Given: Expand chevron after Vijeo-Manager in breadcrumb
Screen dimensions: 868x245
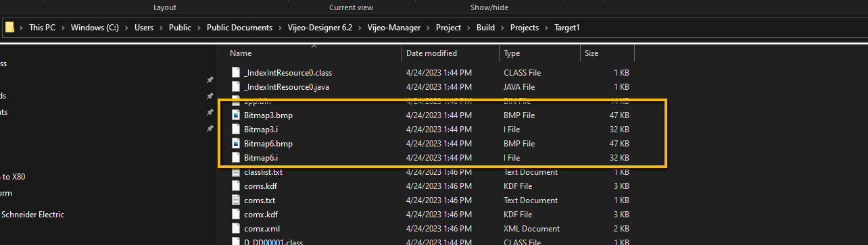Looking at the screenshot, I should (427, 28).
